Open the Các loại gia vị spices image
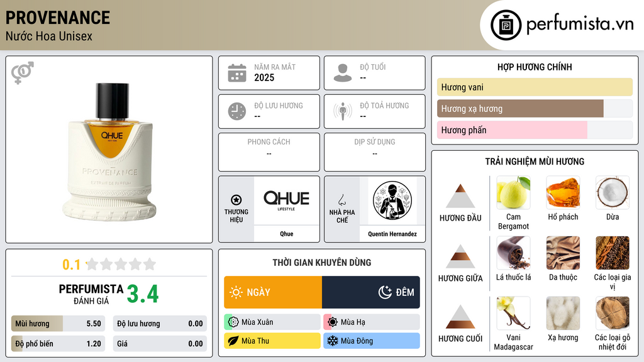Viewport: 644px width, 362px height. coord(613,253)
